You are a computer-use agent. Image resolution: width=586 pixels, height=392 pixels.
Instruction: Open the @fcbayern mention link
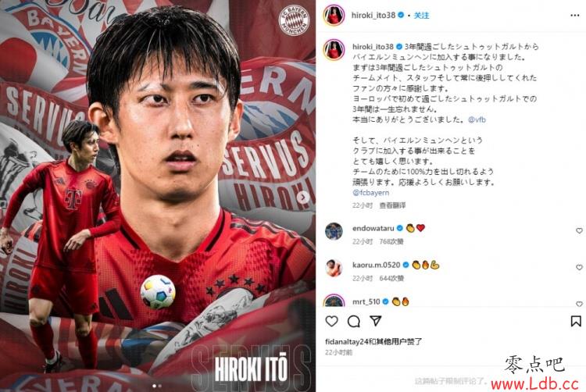coord(370,193)
